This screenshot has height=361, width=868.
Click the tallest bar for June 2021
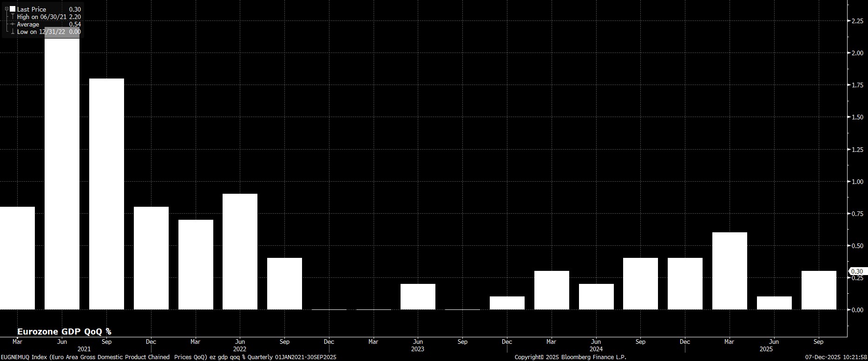(x=62, y=177)
